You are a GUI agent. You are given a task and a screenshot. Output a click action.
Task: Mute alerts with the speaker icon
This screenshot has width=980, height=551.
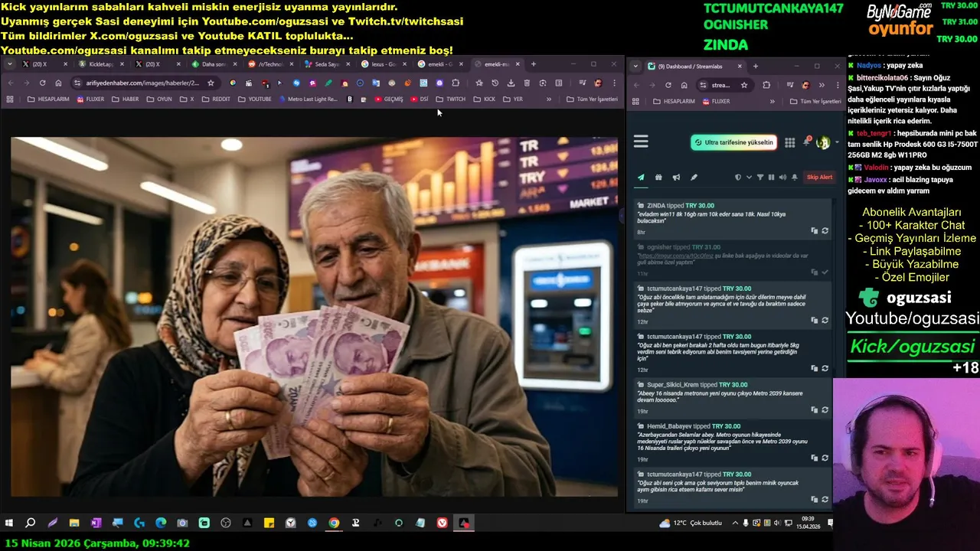782,177
